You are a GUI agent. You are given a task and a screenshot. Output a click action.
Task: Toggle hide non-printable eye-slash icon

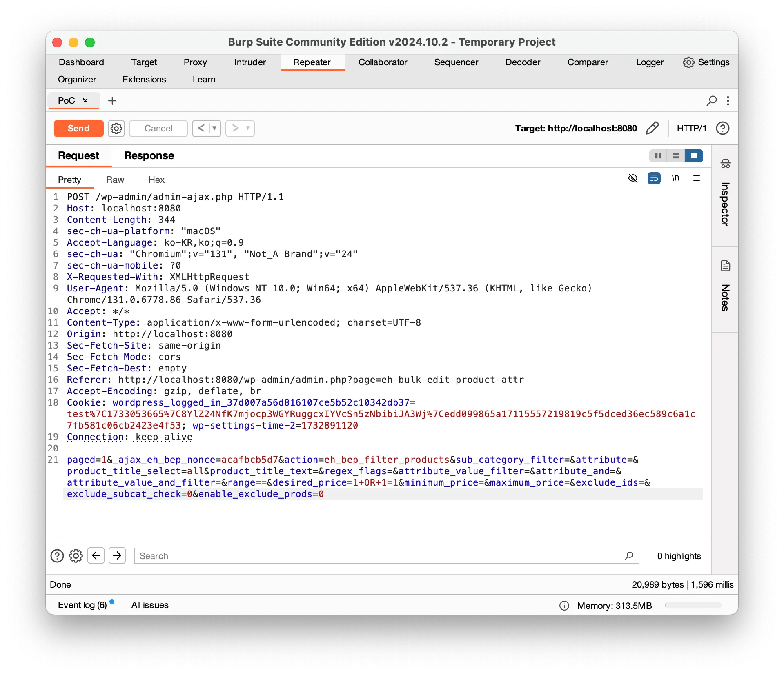[x=633, y=178]
